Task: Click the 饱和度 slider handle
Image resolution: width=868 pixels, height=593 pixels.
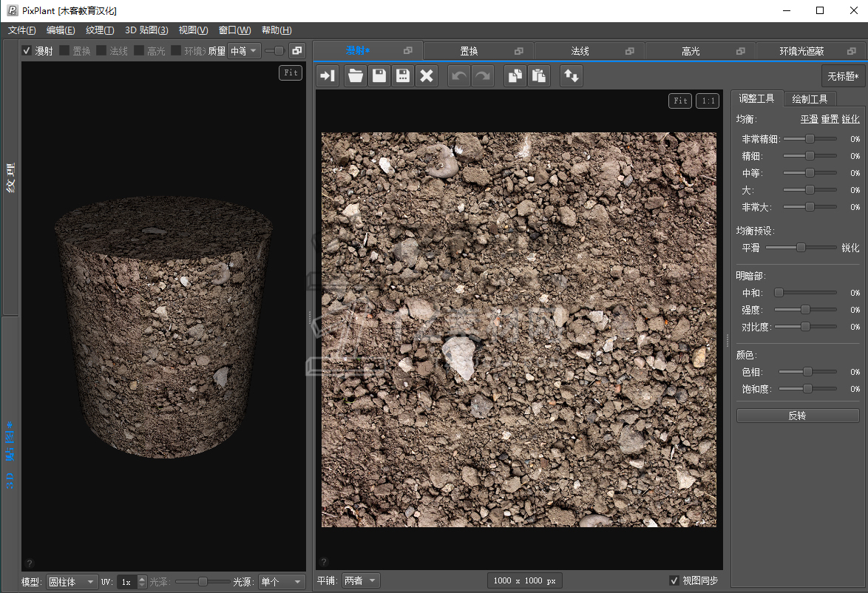Action: pos(807,388)
